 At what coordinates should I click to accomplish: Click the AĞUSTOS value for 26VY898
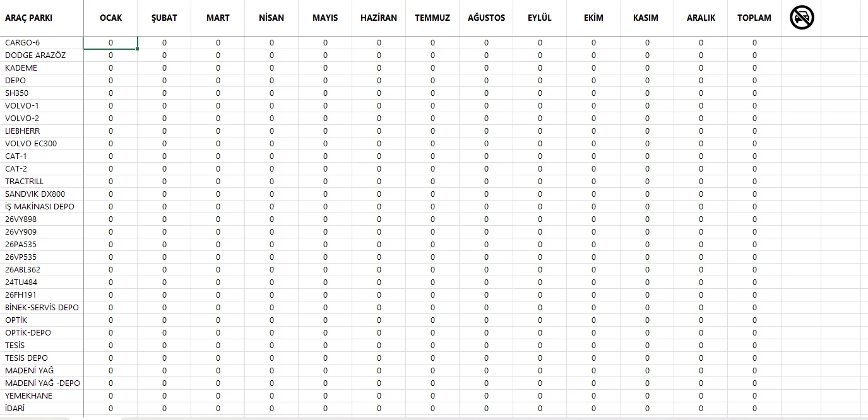coord(487,219)
